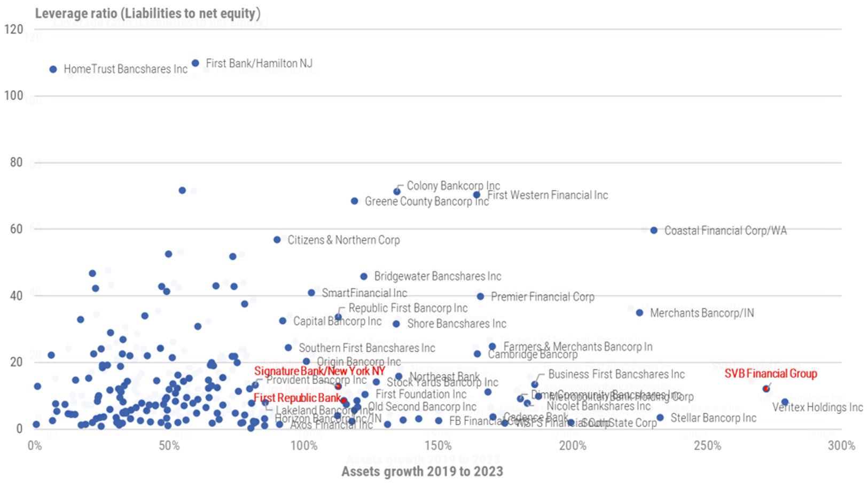
Task: Click the Colony Bankcorp Inc label
Action: pyautogui.click(x=453, y=186)
